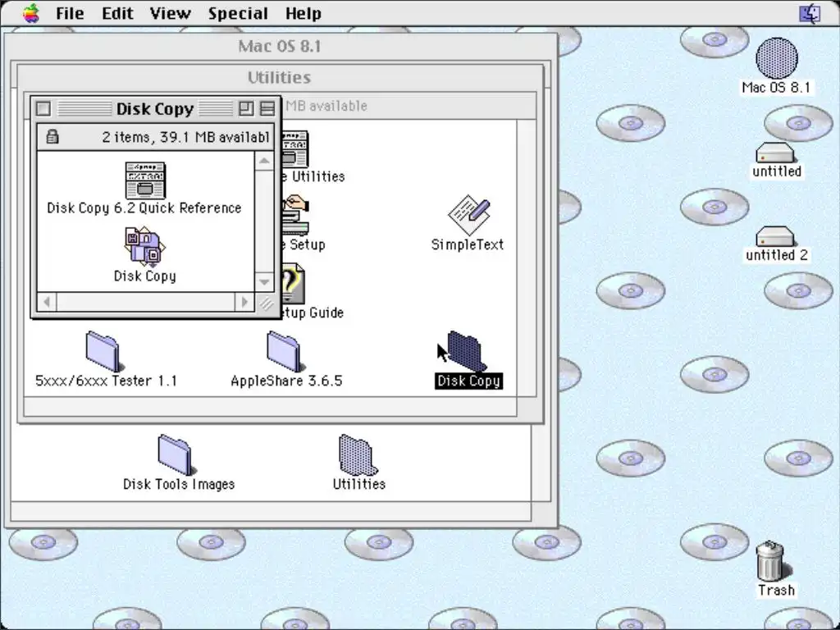Collapse Disk Copy window with windowshade box

(x=267, y=109)
